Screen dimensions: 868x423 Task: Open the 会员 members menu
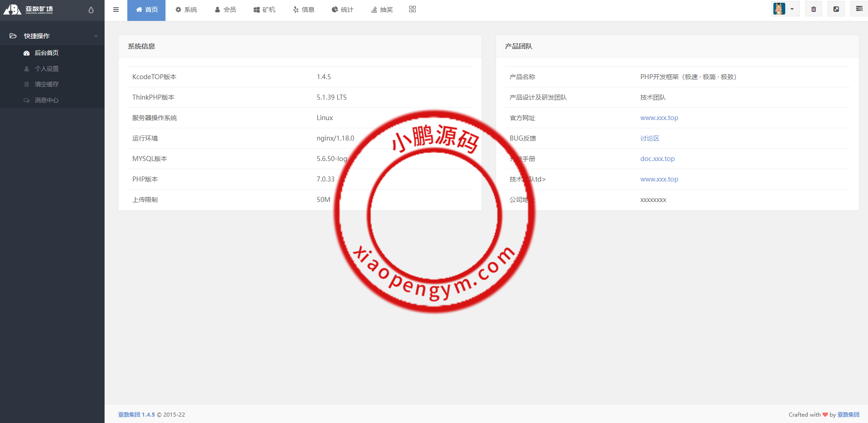[225, 10]
